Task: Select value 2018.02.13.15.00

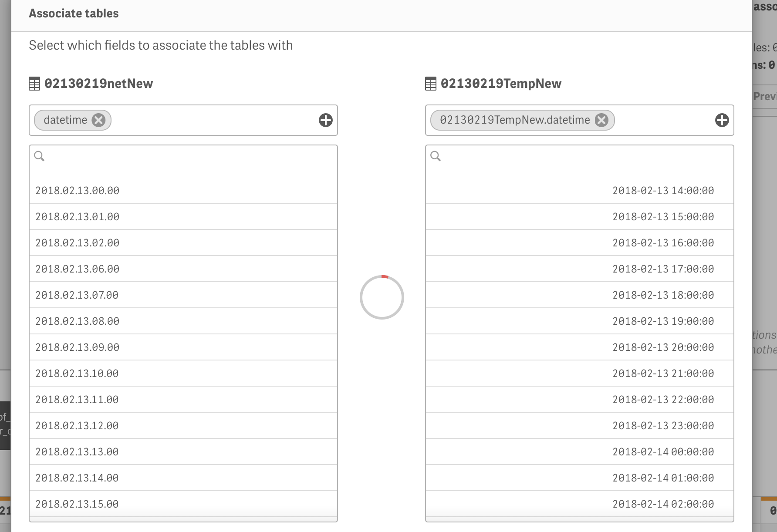Action: [x=183, y=504]
